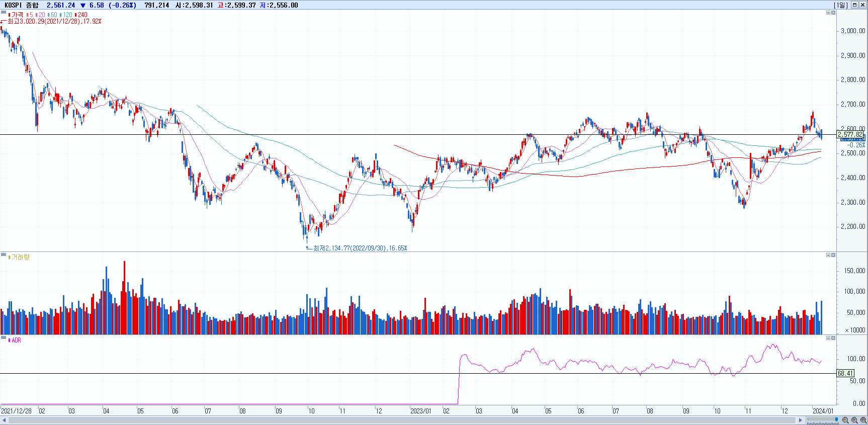Click the 2,200.00 price axis label

(853, 226)
